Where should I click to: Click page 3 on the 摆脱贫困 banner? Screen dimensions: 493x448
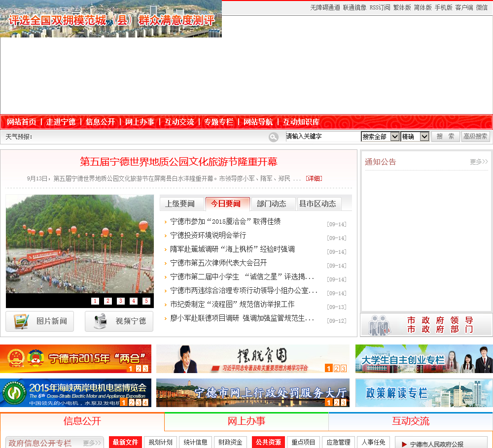[344, 369]
